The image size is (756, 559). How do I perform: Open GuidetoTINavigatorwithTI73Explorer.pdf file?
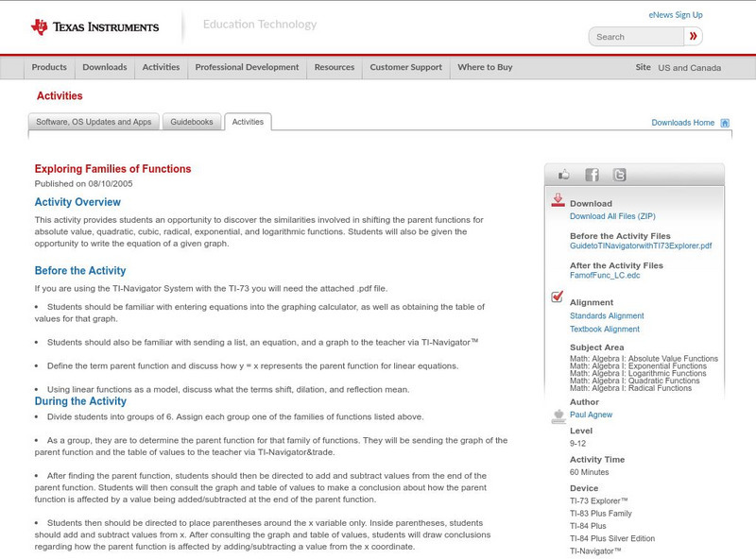pyautogui.click(x=641, y=246)
